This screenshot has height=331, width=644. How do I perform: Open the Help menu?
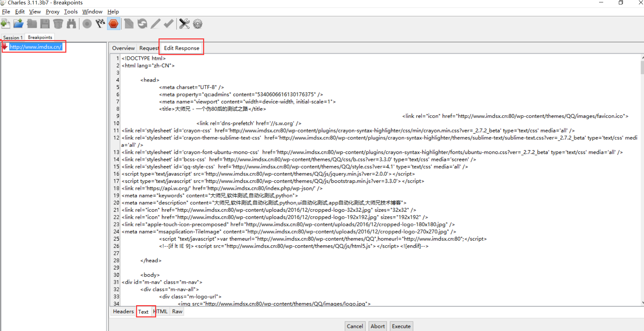click(113, 12)
